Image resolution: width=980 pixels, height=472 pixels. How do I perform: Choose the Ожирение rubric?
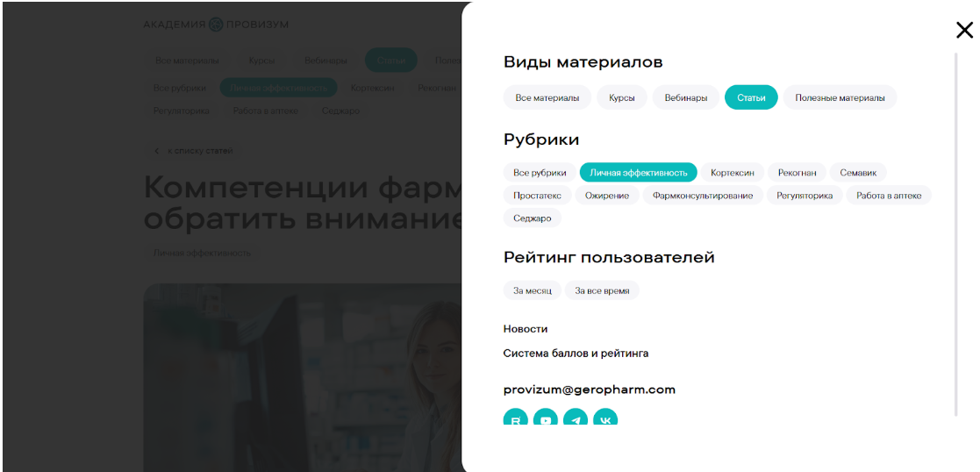coord(607,195)
